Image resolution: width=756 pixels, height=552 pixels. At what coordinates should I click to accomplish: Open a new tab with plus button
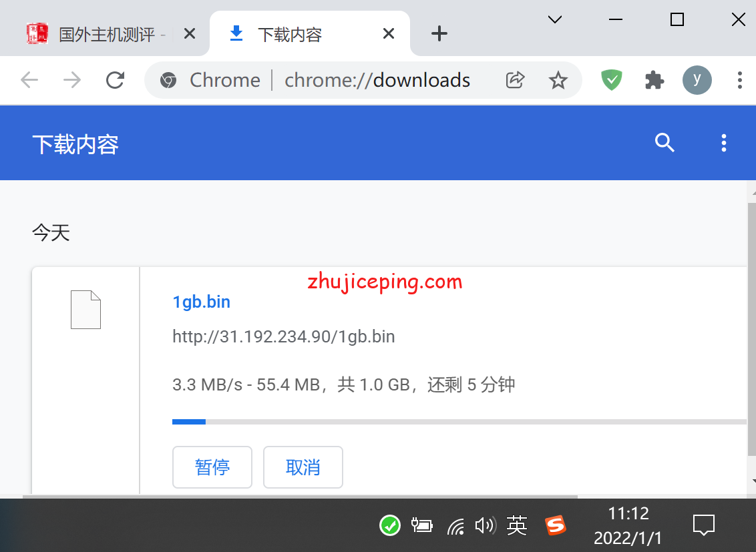[x=439, y=33]
